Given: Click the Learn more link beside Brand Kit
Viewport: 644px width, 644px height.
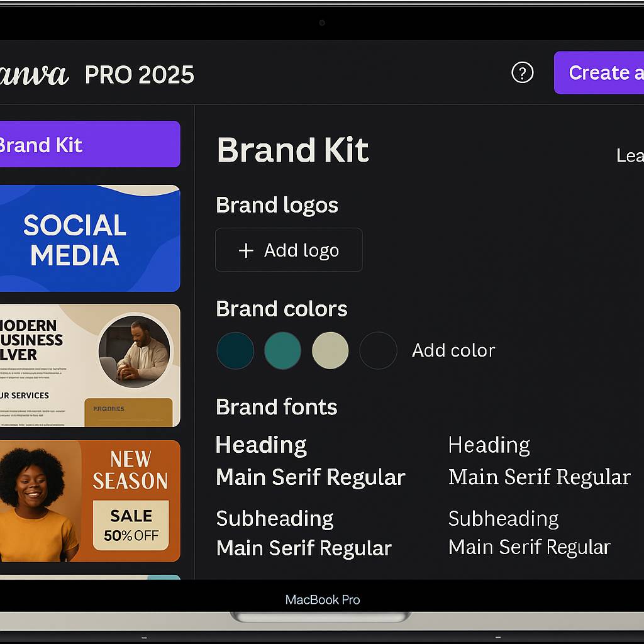Looking at the screenshot, I should pos(629,155).
